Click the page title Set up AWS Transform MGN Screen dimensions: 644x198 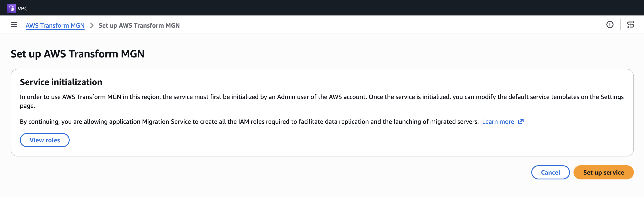pos(78,54)
